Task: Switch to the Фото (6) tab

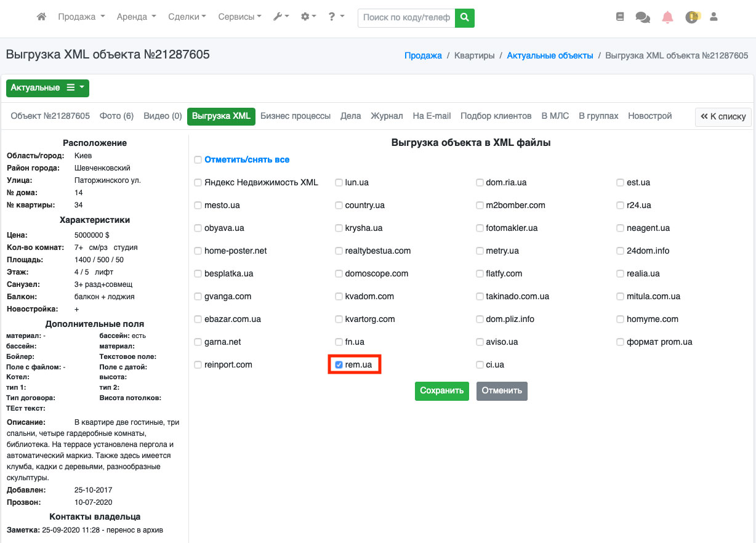Action: [116, 116]
